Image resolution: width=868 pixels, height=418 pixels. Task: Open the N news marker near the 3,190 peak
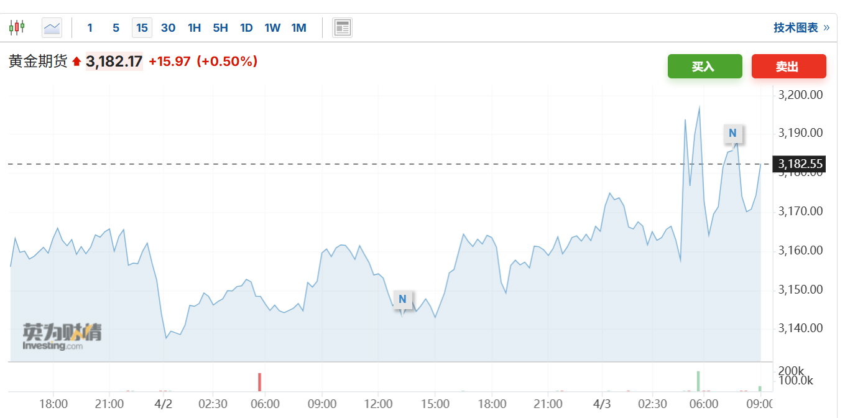pos(732,132)
